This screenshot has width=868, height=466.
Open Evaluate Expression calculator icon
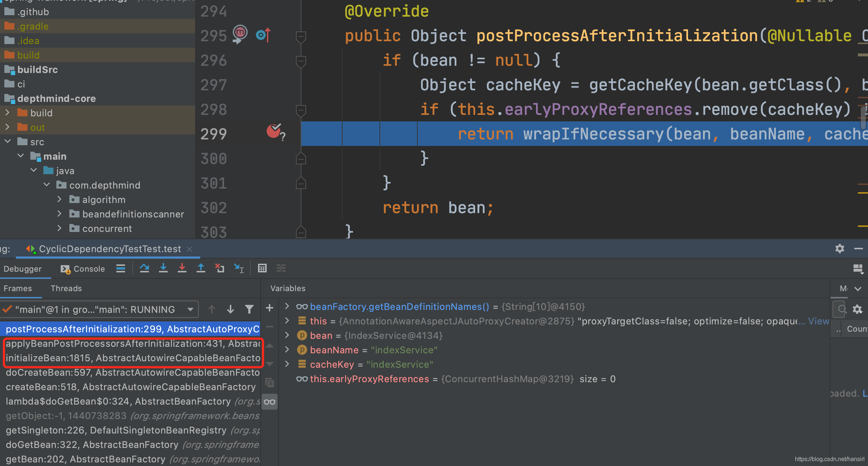point(262,268)
